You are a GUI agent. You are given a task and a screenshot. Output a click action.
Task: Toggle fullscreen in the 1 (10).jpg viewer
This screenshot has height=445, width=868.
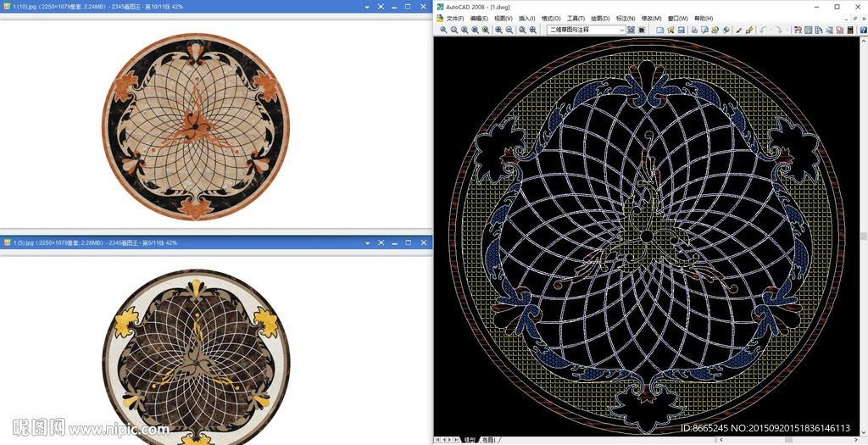pos(381,7)
